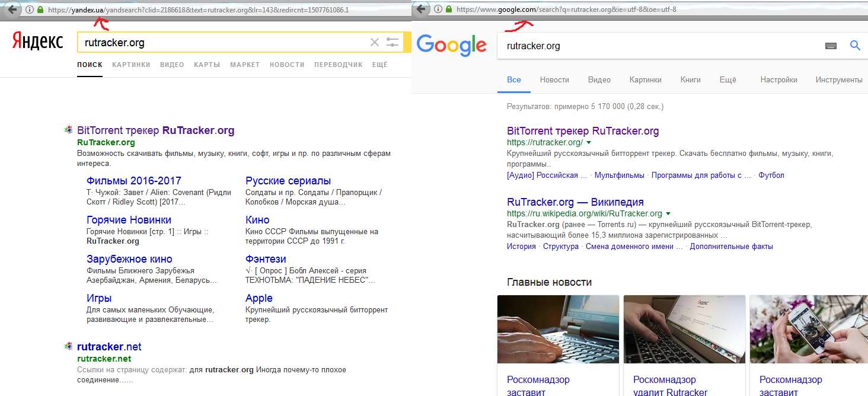
Task: Open Кино sitelink
Action: click(x=257, y=219)
